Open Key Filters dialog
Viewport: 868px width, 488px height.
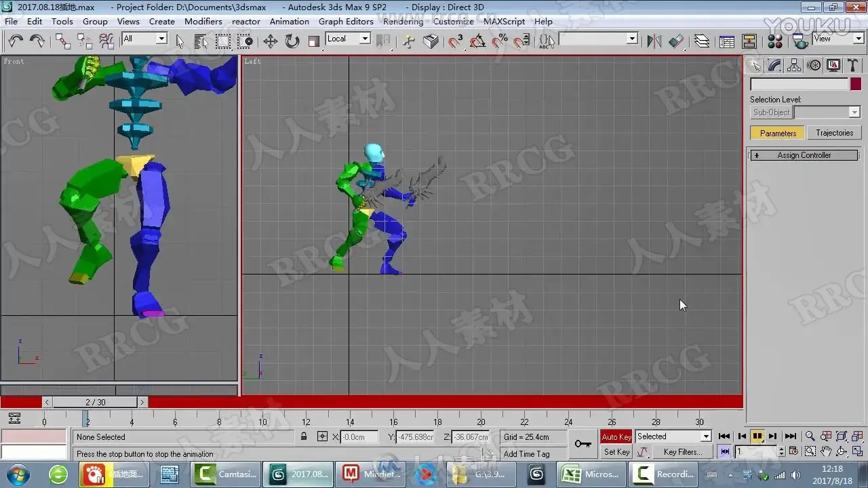(682, 452)
